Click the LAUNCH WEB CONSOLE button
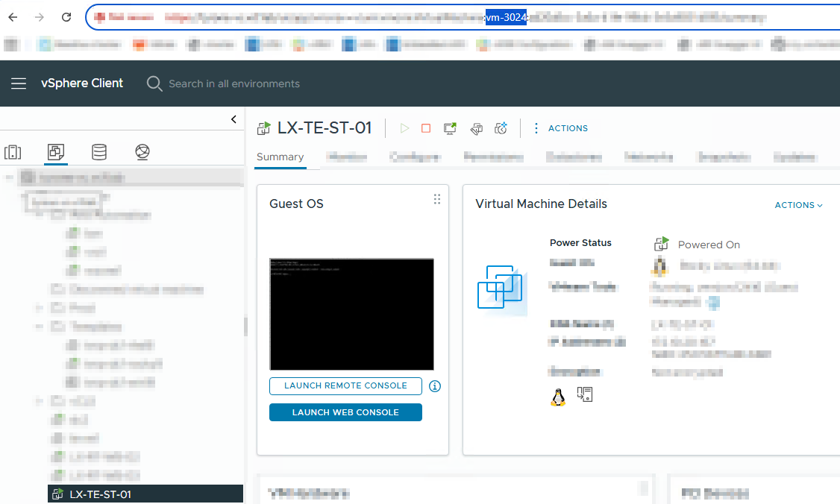 (345, 412)
